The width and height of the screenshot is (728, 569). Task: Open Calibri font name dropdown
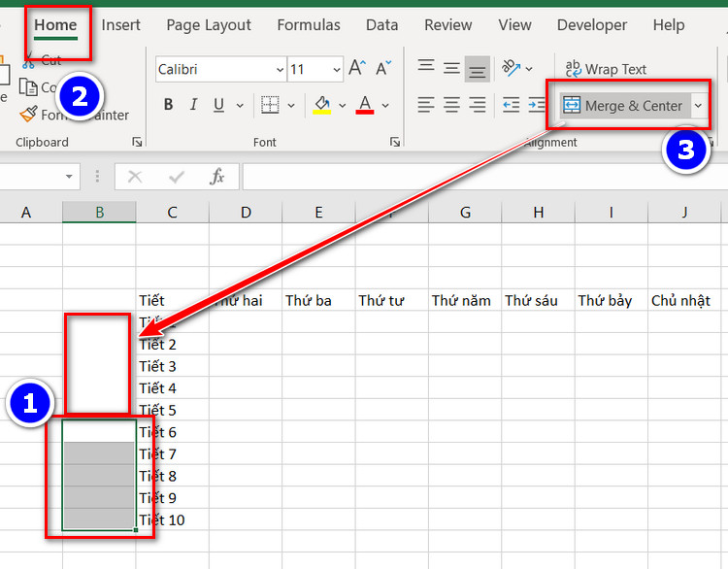tap(280, 70)
